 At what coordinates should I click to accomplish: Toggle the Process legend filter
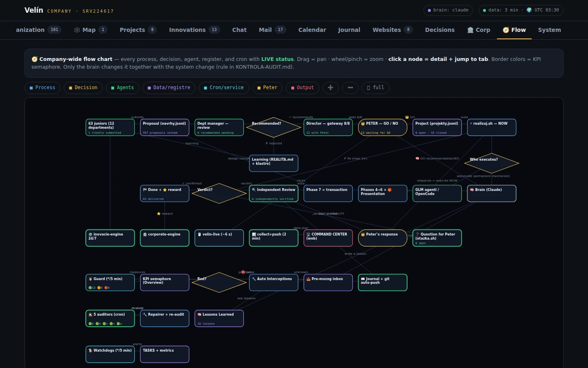pos(42,88)
